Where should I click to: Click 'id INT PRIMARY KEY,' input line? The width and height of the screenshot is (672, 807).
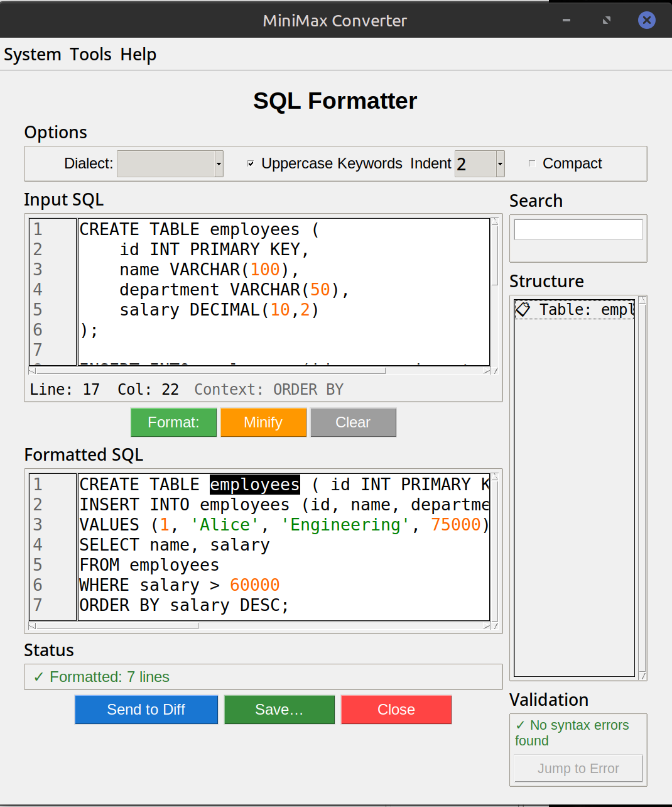click(x=214, y=250)
